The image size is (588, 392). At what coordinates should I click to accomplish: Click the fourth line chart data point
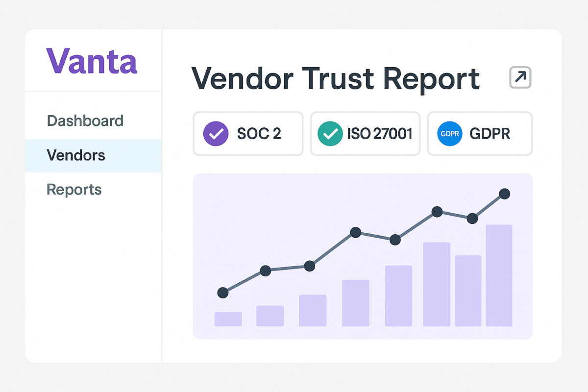click(x=356, y=232)
